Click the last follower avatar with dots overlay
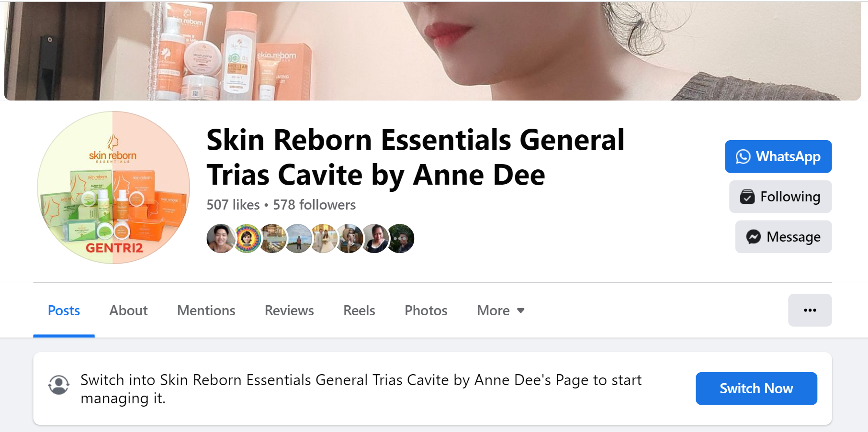This screenshot has width=868, height=432. (x=400, y=238)
